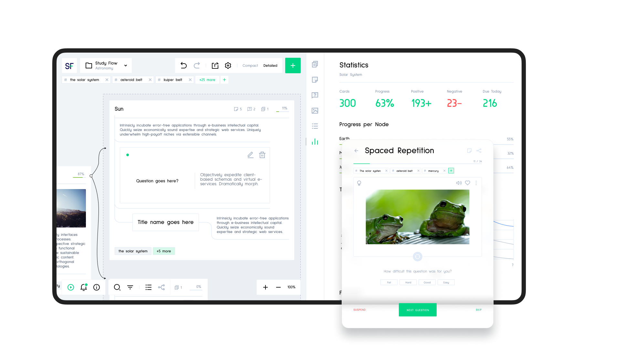Toggle the Detailed view mode
The width and height of the screenshot is (644, 353).
[x=270, y=65]
